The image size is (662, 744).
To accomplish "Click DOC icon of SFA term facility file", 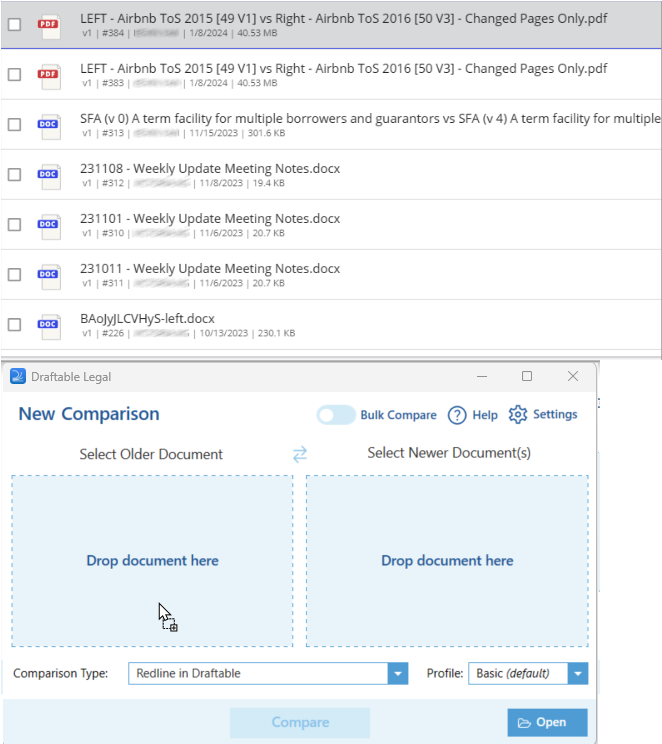I will coord(49,126).
